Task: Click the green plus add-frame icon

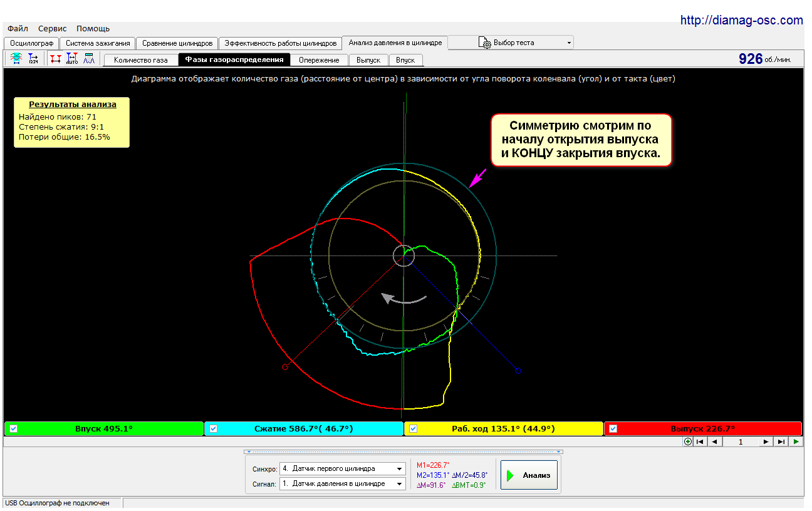Action: pyautogui.click(x=689, y=441)
